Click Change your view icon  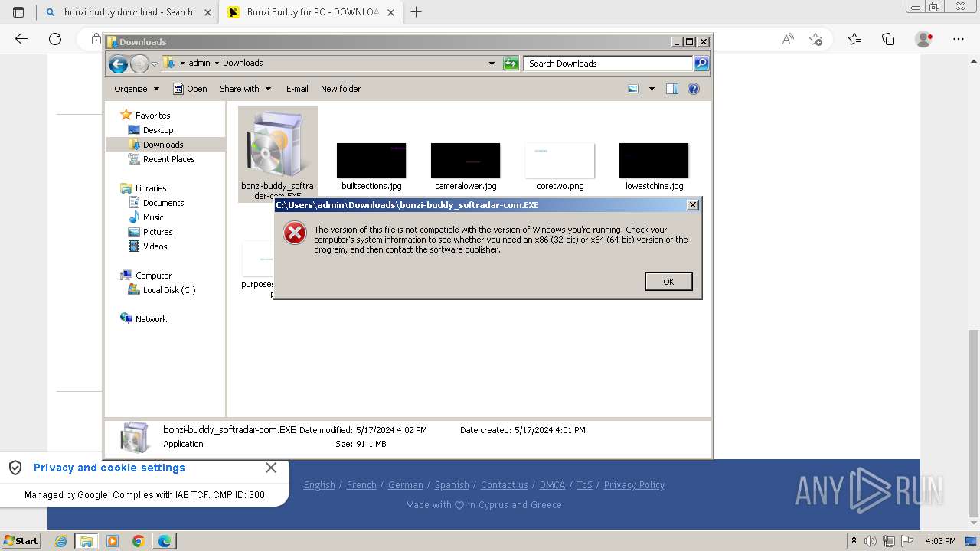[x=633, y=89]
